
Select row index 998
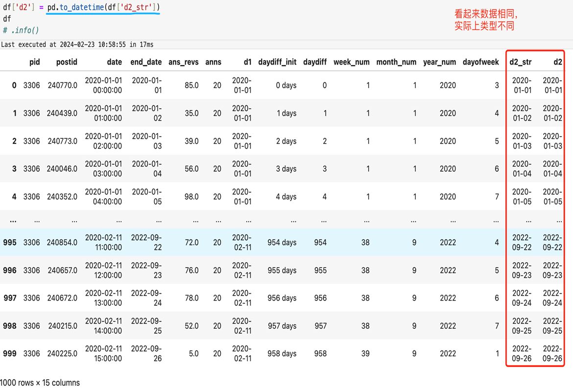pyautogui.click(x=9, y=326)
